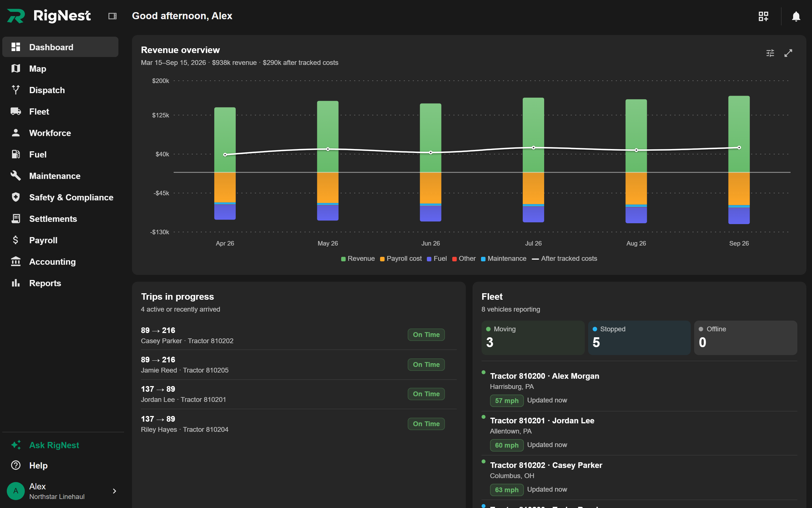Screen dimensions: 812x508
Task: Click the RigNest logo icon
Action: (16, 16)
